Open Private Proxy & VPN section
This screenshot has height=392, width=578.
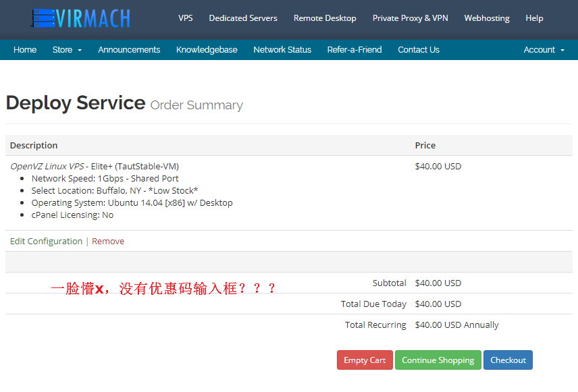pos(410,18)
